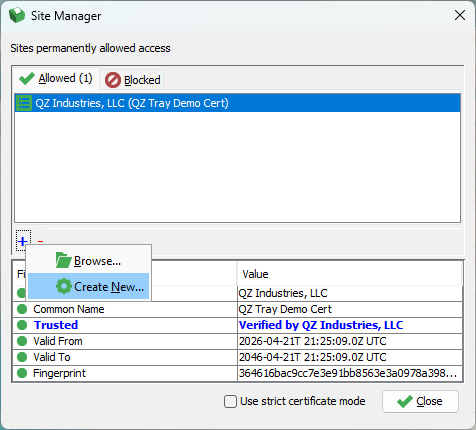Image resolution: width=476 pixels, height=430 pixels.
Task: Click the Value column header
Action: (350, 274)
